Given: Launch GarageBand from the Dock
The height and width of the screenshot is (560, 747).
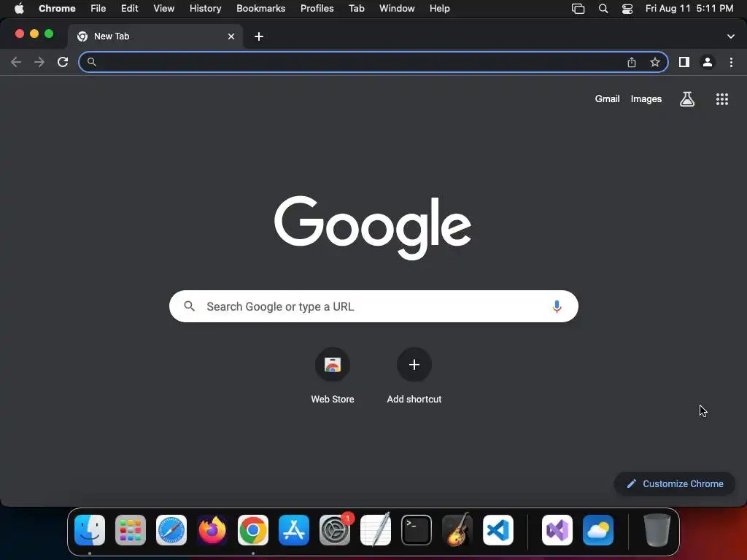Looking at the screenshot, I should [457, 530].
